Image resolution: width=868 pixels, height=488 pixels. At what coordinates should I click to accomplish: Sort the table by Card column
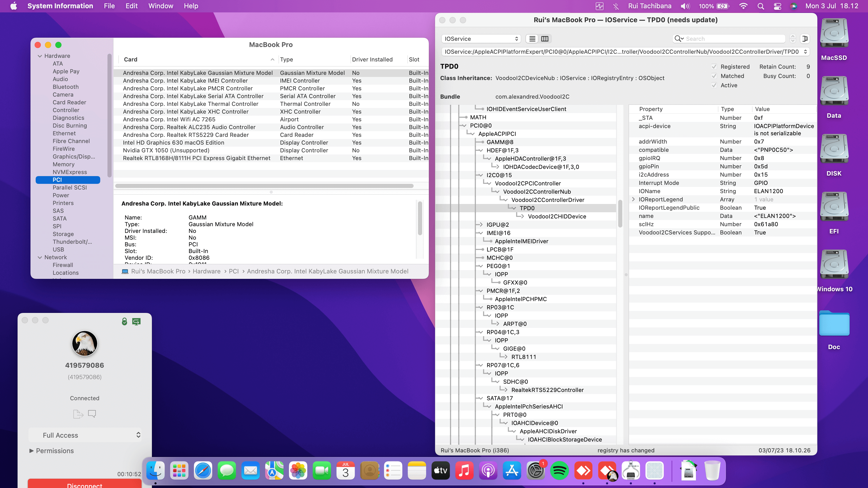pos(199,60)
